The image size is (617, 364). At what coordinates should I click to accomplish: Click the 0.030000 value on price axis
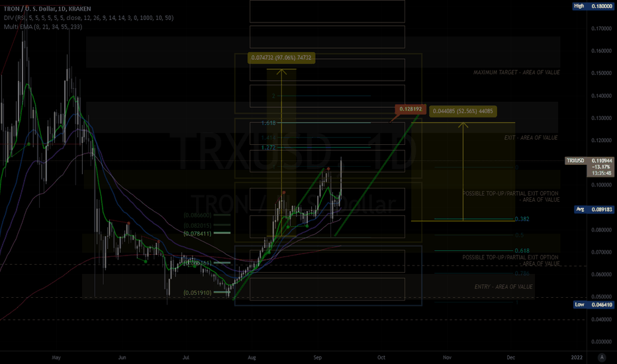tap(602, 342)
